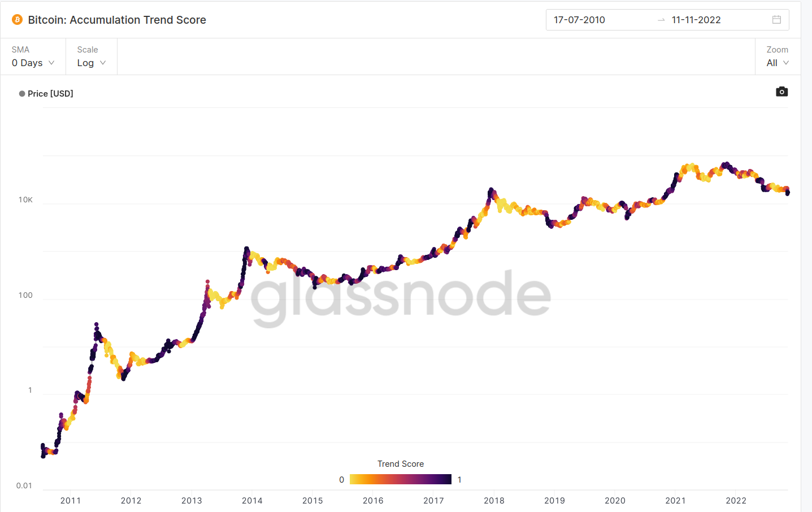
Task: Click the grey Price legend dot
Action: 22,94
